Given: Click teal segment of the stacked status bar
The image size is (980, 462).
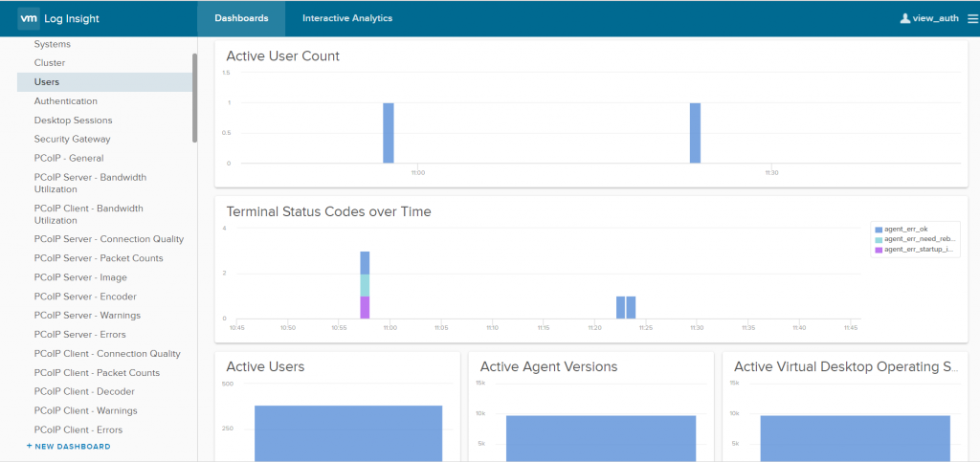Looking at the screenshot, I should 365,285.
